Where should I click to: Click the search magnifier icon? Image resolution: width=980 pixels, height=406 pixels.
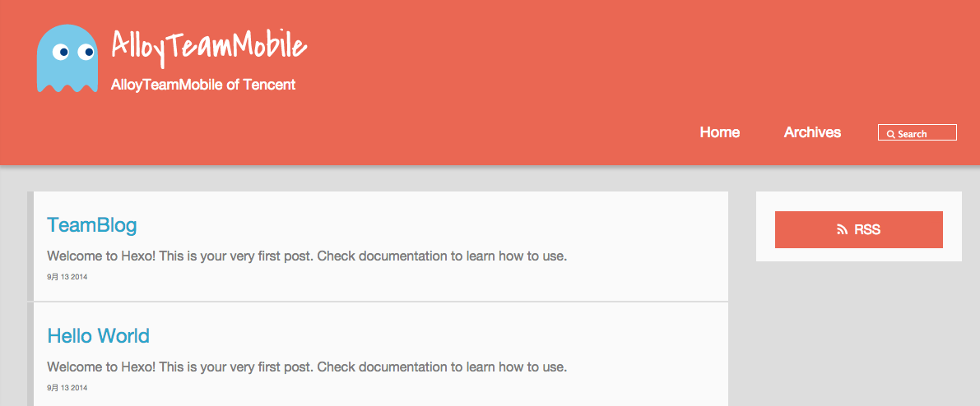point(890,134)
